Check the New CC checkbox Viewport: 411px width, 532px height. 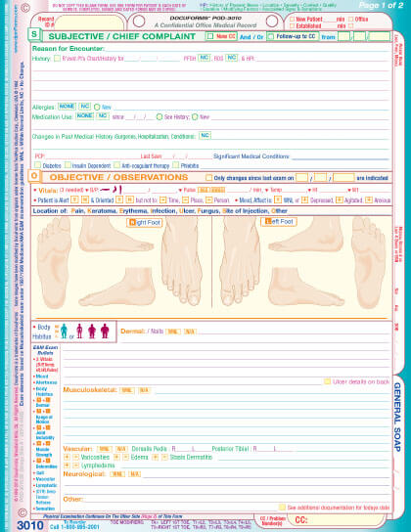210,36
